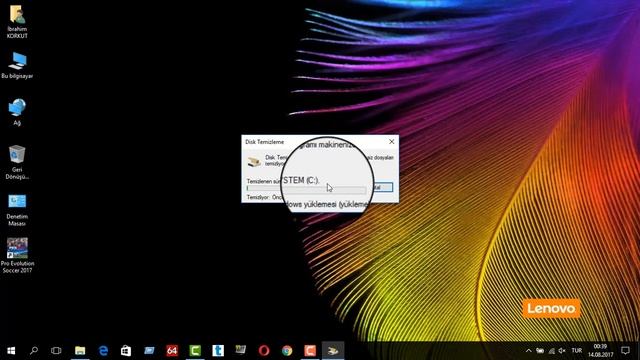Show hidden system tray icons
640x360 pixels.
529,351
